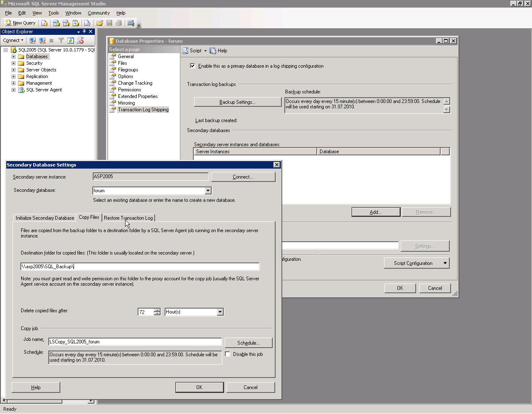Select the Extended Properties page
The image size is (532, 414).
tap(138, 96)
